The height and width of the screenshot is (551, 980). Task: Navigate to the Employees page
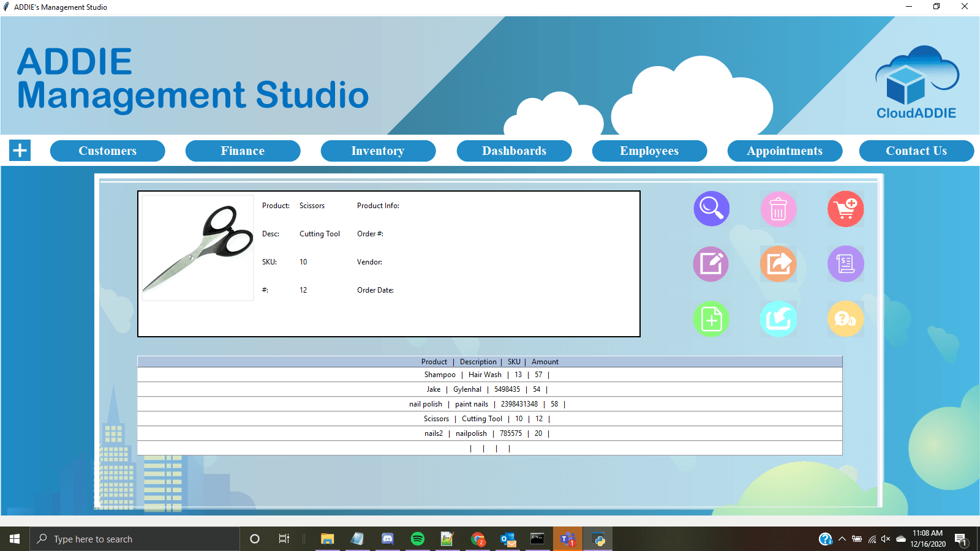649,151
